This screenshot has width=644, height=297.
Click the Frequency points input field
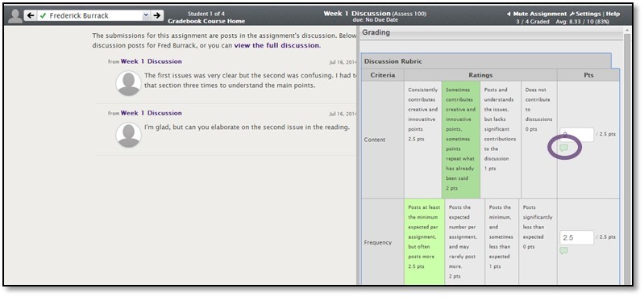pos(576,237)
